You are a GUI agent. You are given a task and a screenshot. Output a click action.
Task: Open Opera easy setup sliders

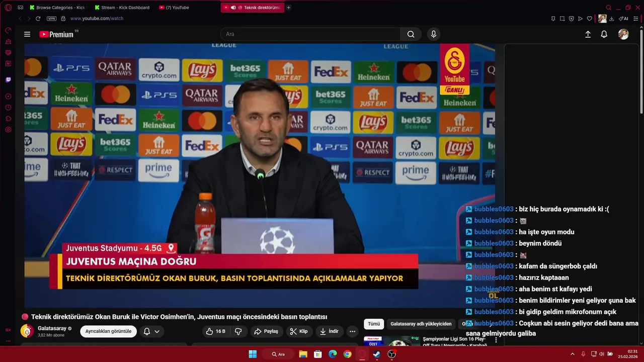pyautogui.click(x=635, y=19)
